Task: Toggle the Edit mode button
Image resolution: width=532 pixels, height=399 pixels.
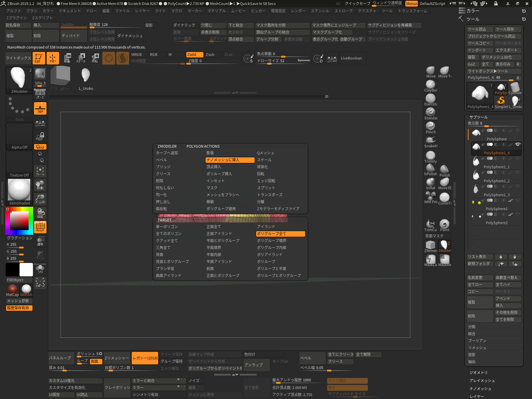Action: point(39,58)
